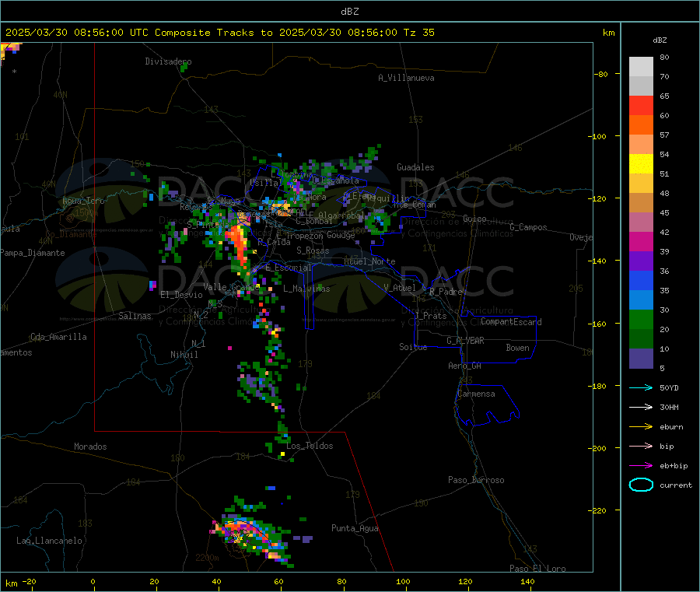700x592 pixels.
Task: Click the yellow eburn arrow legend icon
Action: pos(641,427)
